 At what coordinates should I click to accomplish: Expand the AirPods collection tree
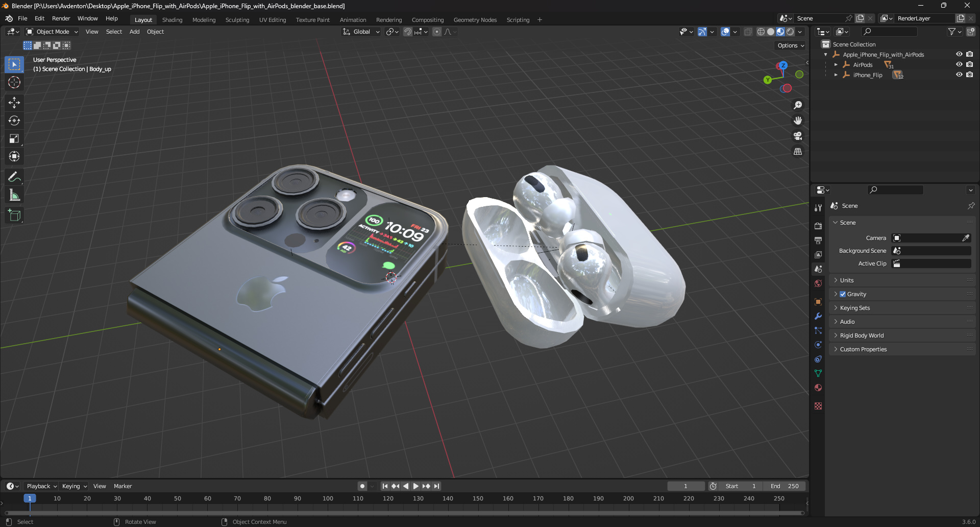point(836,65)
